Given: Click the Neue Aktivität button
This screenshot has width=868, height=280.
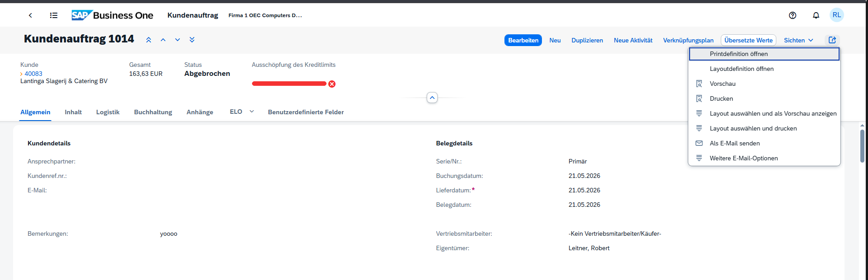Looking at the screenshot, I should [633, 40].
